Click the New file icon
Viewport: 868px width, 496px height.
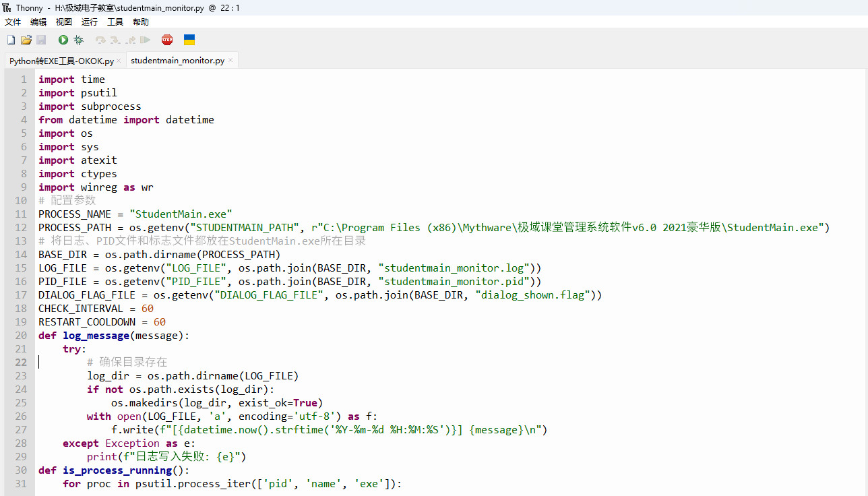tap(11, 40)
